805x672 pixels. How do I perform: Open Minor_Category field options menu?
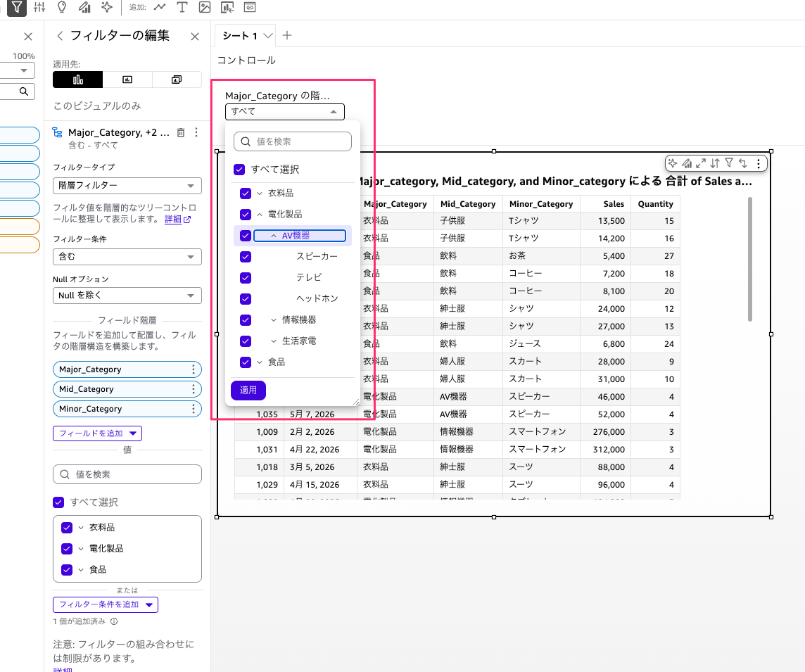pos(193,409)
